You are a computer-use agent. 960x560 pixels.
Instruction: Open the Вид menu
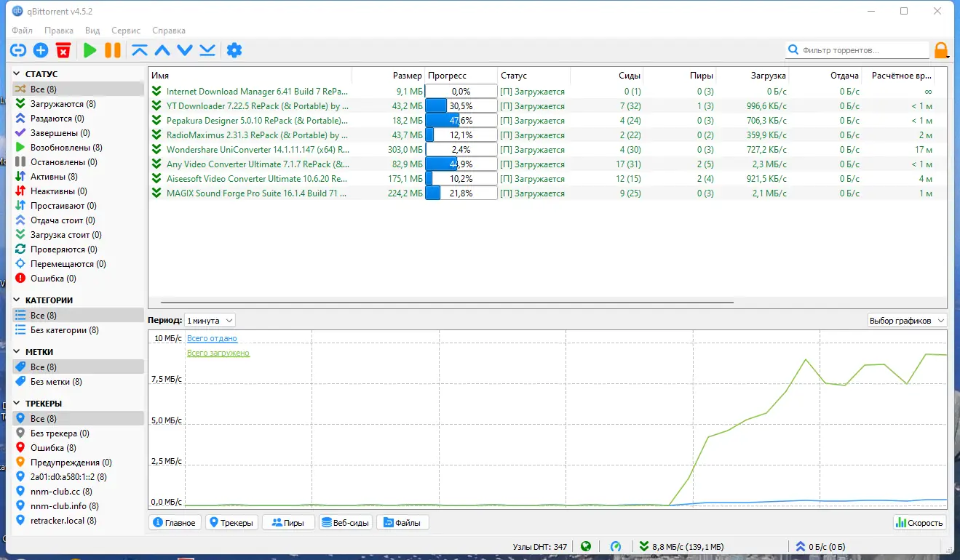[x=92, y=31]
